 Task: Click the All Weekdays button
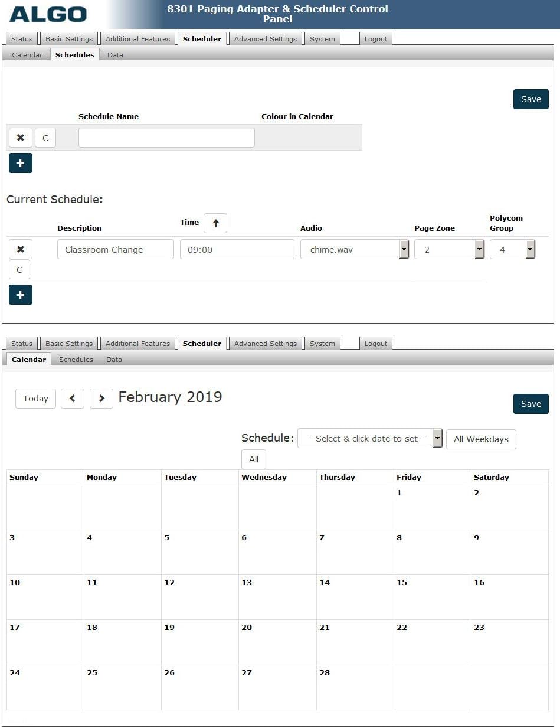point(481,439)
